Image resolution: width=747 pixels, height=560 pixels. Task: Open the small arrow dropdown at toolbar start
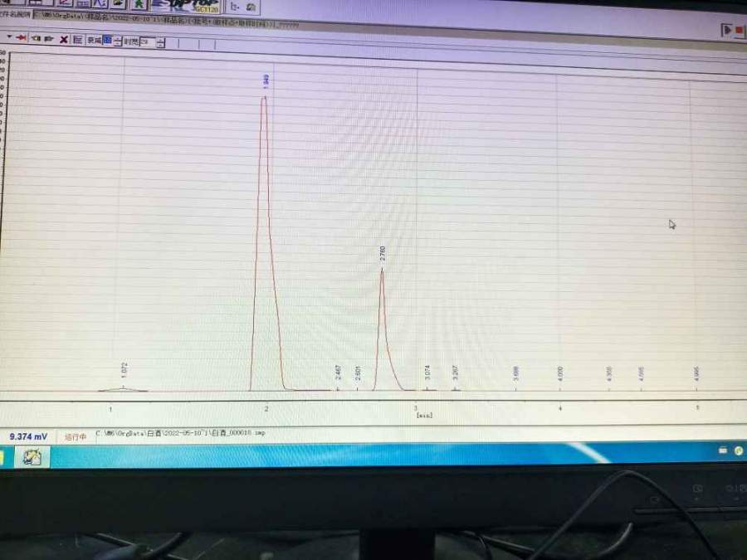click(9, 37)
